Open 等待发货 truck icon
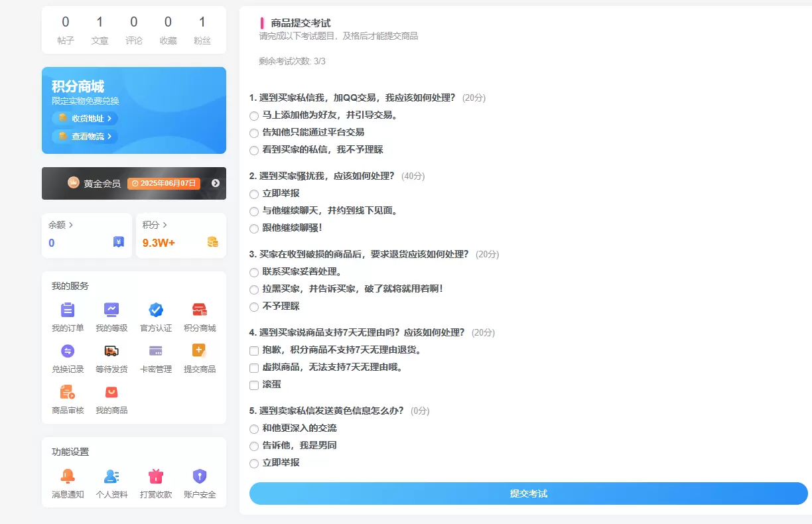This screenshot has width=812, height=524. (111, 351)
